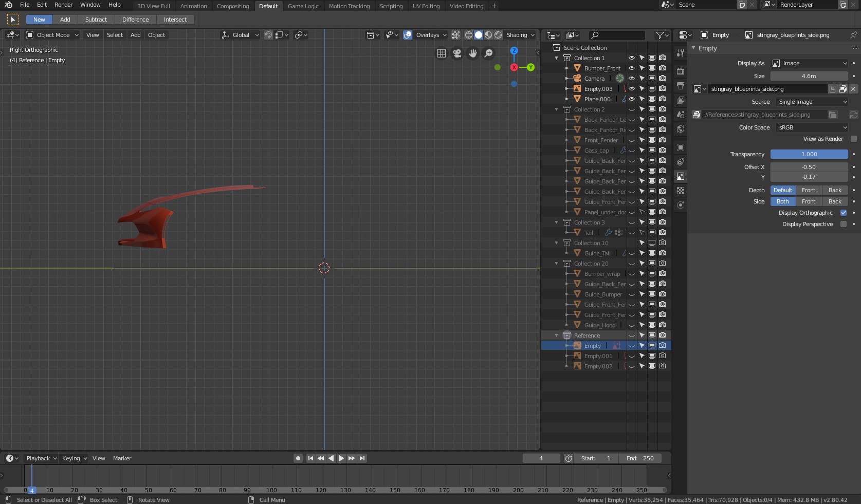Collapse the Collection 2 tree expander
Image resolution: width=861 pixels, height=504 pixels.
556,109
